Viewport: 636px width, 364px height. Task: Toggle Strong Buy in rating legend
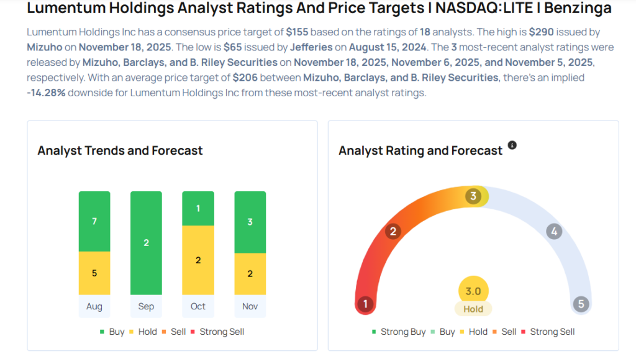coord(398,332)
